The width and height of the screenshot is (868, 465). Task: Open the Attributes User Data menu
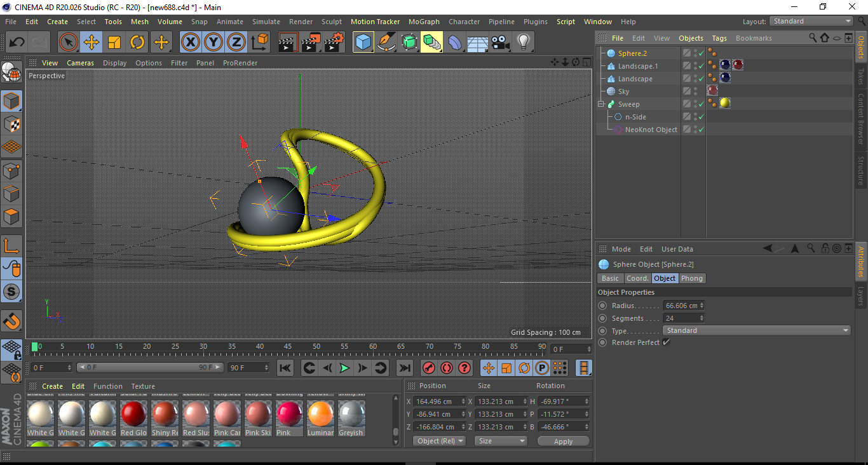tap(677, 249)
